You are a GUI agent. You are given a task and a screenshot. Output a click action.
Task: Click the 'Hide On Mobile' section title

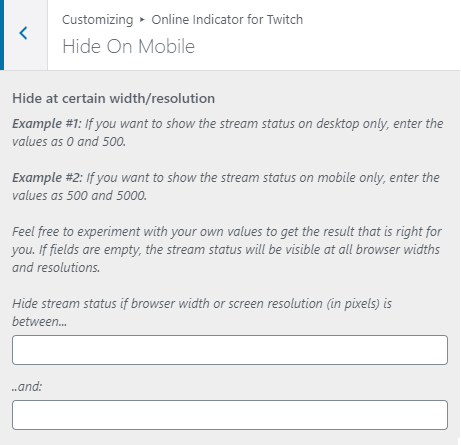click(128, 46)
